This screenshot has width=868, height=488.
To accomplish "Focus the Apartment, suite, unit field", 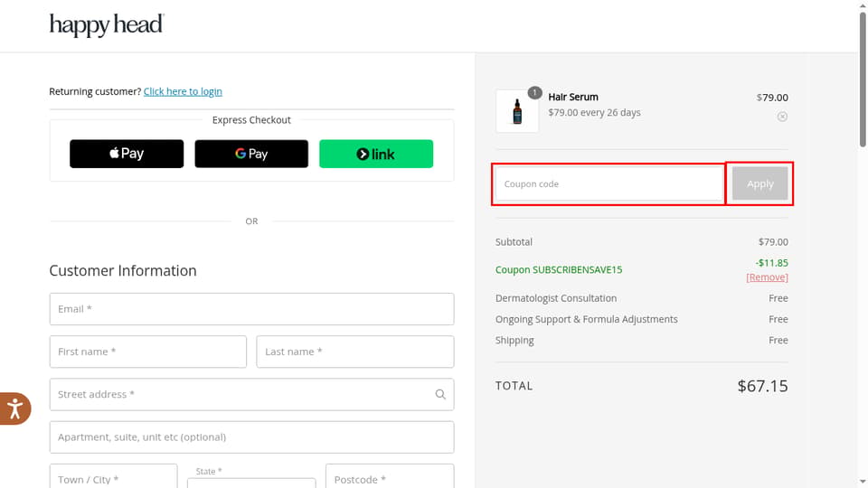I will [x=252, y=437].
